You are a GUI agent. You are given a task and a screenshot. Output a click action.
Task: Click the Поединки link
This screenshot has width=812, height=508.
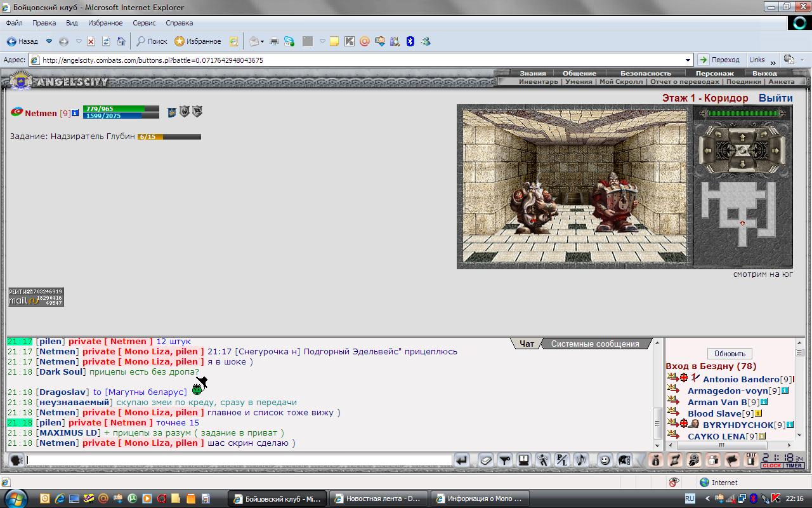tap(743, 82)
